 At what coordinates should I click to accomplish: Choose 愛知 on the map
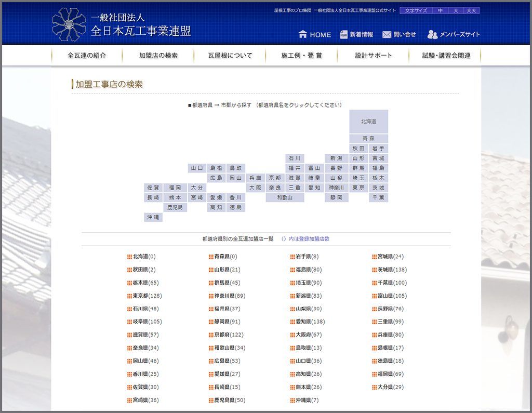point(314,188)
